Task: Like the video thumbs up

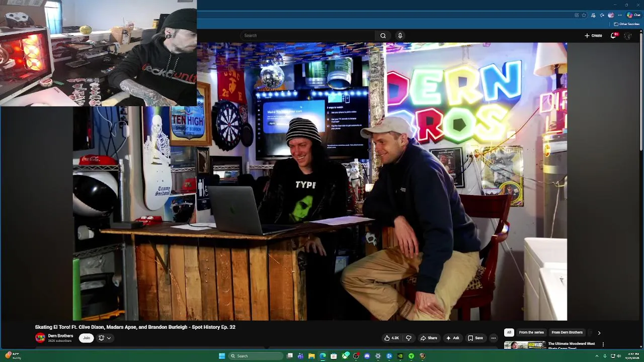Action: pyautogui.click(x=391, y=338)
